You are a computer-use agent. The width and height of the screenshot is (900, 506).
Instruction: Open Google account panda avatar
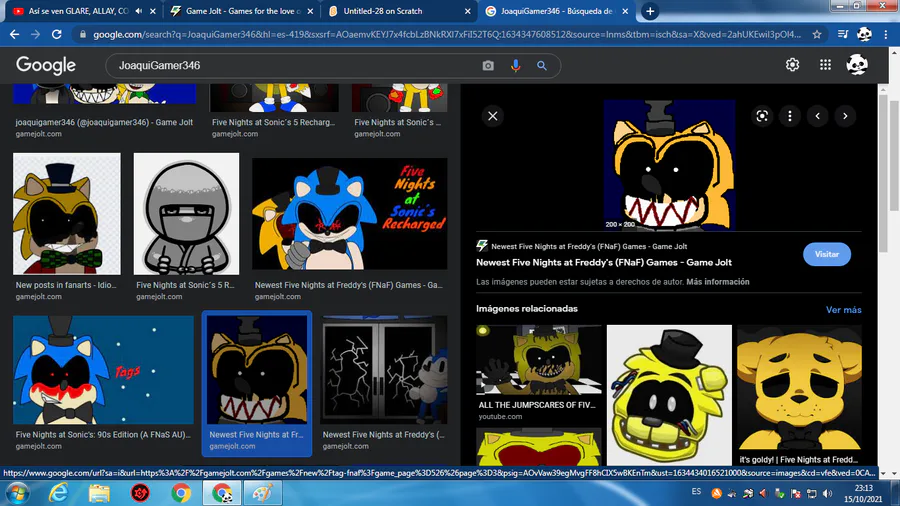pyautogui.click(x=857, y=65)
